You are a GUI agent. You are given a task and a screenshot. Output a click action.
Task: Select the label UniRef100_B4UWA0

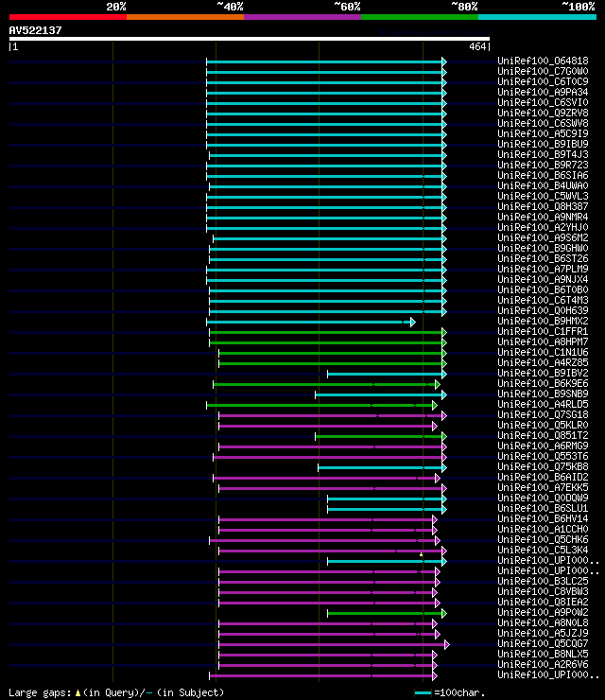click(543, 185)
